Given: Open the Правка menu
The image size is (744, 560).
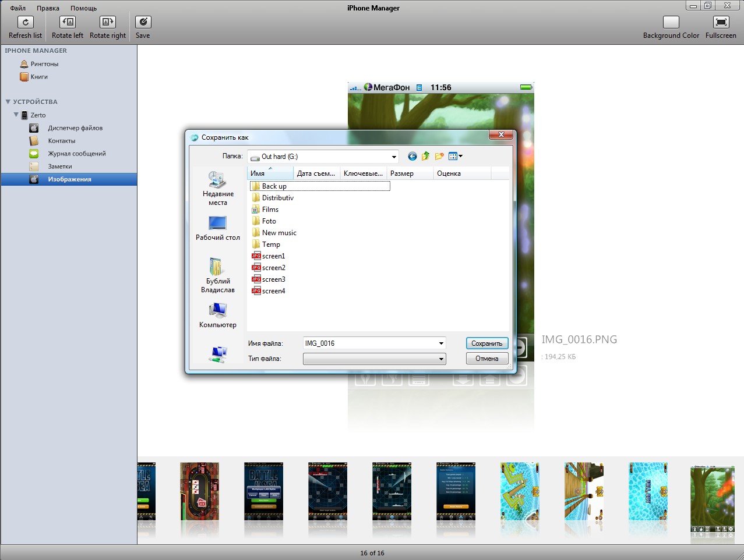Looking at the screenshot, I should point(48,8).
